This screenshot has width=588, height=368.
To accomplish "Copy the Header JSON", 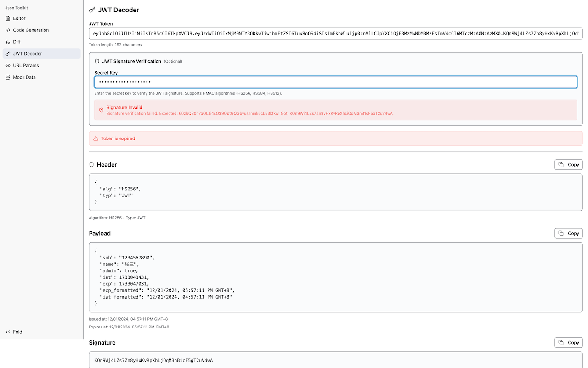I will [x=568, y=164].
